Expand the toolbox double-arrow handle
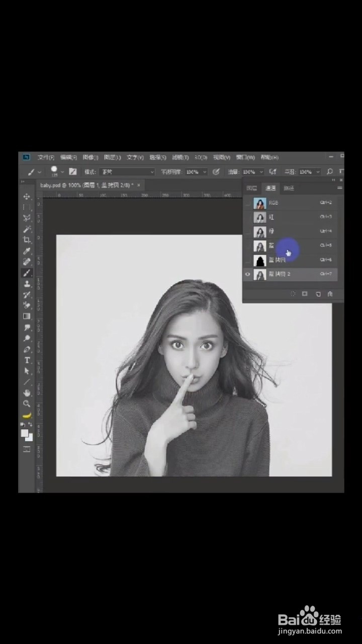362x644 pixels. pos(23,182)
